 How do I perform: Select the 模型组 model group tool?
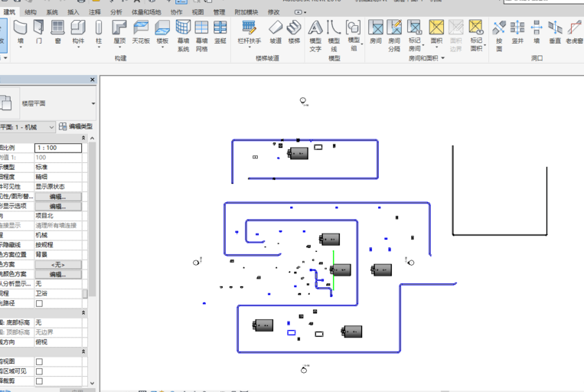coord(354,36)
